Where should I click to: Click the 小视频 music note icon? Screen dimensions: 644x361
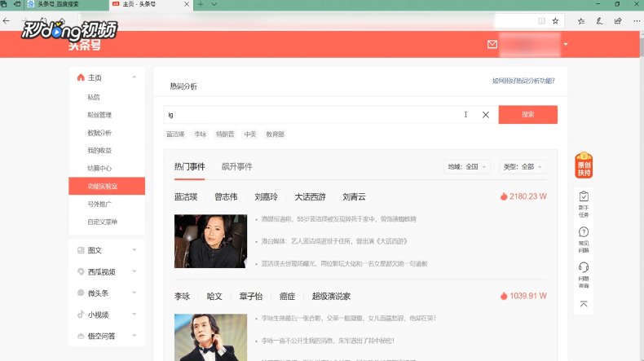[81, 315]
